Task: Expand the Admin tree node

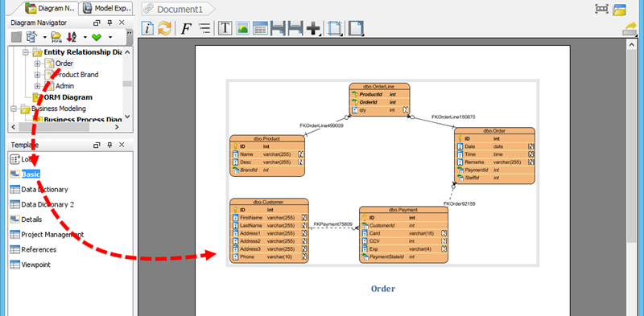Action: (37, 86)
